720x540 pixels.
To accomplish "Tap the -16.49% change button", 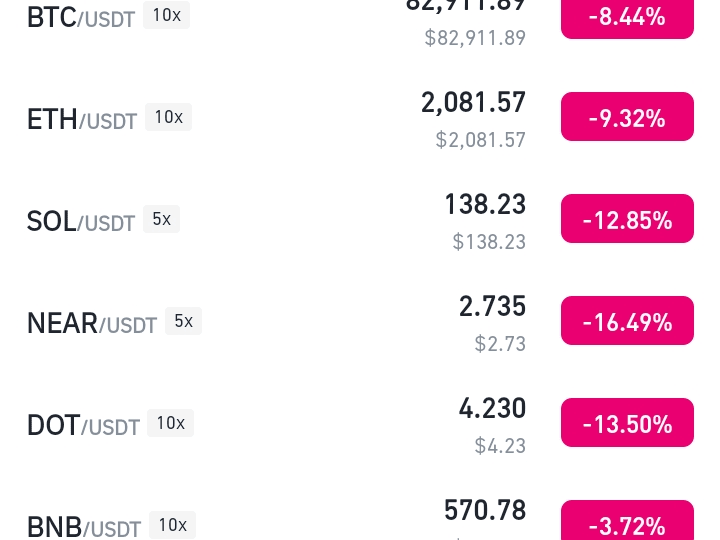I will pyautogui.click(x=627, y=321).
